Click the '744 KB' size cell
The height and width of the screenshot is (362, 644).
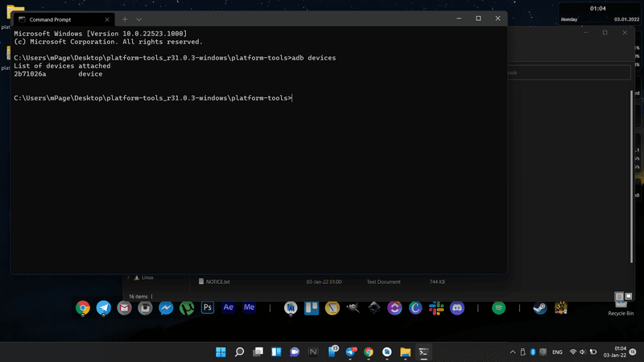[437, 282]
